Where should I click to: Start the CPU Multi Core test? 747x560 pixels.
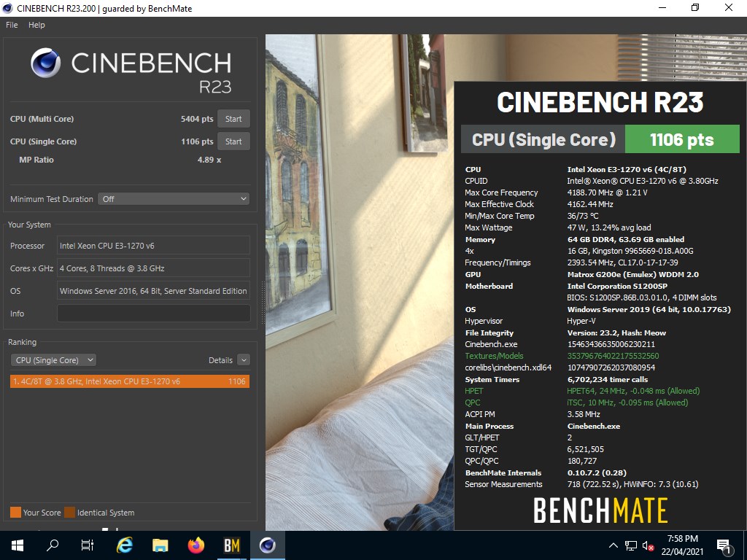point(233,119)
